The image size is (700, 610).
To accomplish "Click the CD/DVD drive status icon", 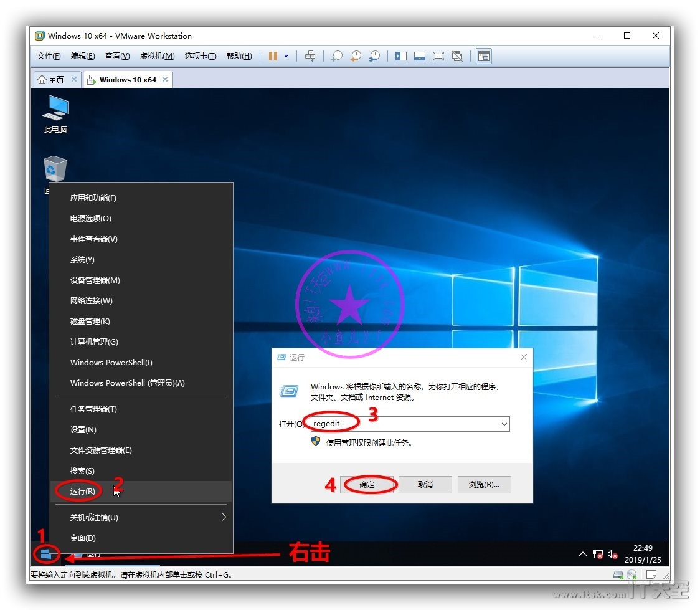I will (631, 574).
